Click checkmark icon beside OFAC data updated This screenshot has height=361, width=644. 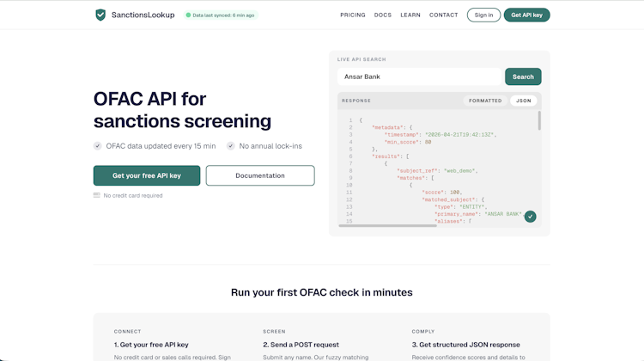pyautogui.click(x=97, y=146)
